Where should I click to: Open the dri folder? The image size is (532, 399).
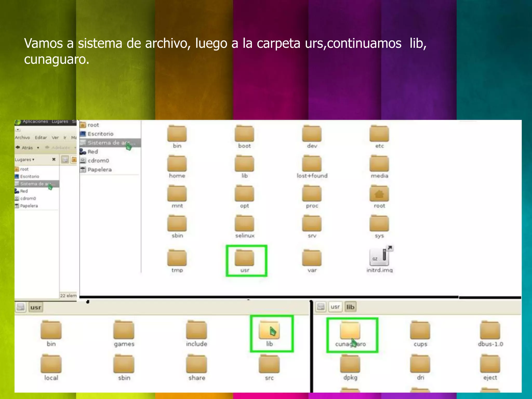[x=420, y=368]
